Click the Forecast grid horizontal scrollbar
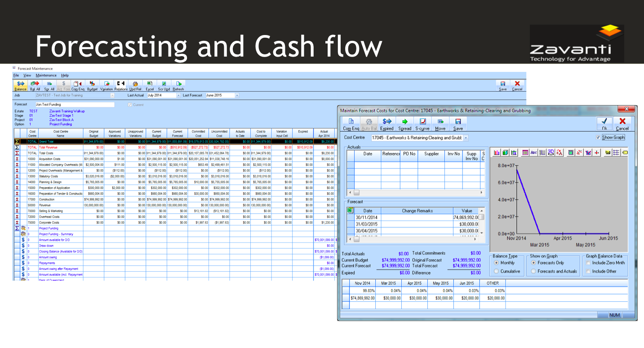This screenshot has width=644, height=348. (413, 238)
